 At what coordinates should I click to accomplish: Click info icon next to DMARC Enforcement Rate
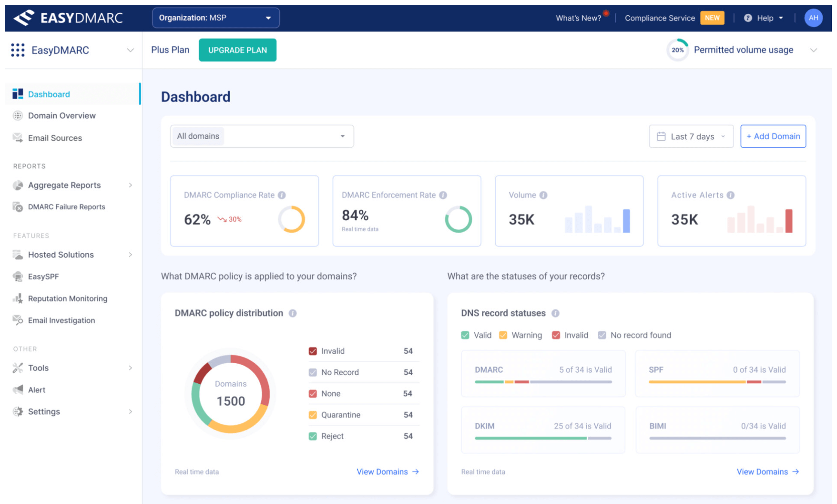coord(443,195)
